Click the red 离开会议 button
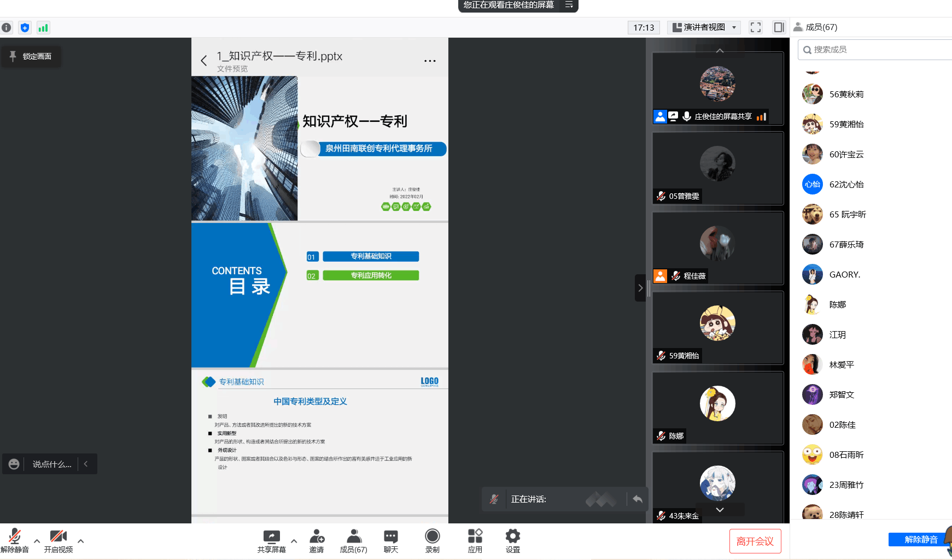 755,541
